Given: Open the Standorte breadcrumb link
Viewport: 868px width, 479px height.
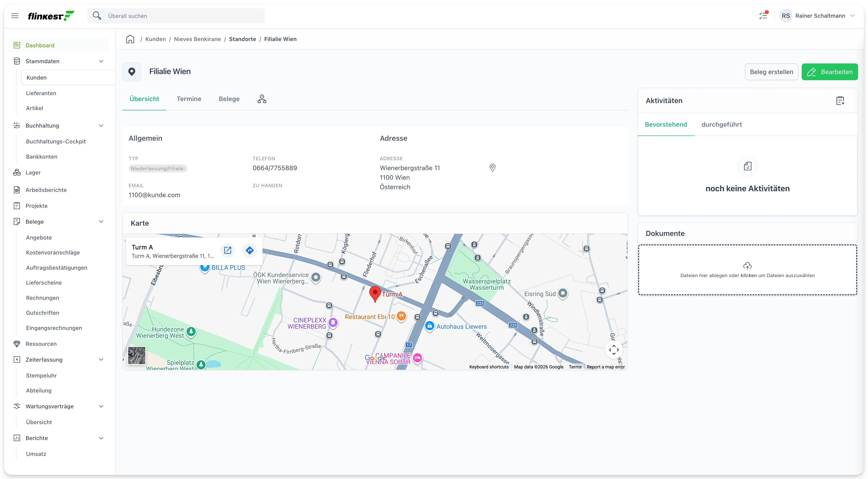Looking at the screenshot, I should tap(242, 39).
